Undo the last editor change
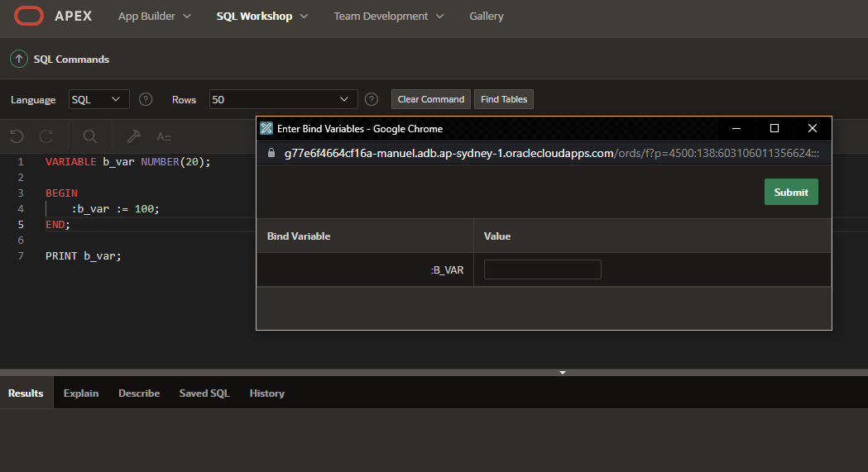This screenshot has height=472, width=868. coord(17,136)
